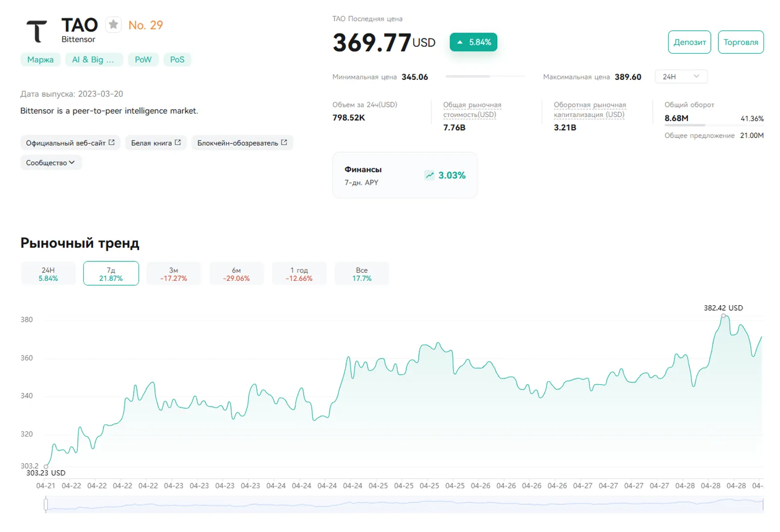Switch chart to 3м period

[x=174, y=274]
